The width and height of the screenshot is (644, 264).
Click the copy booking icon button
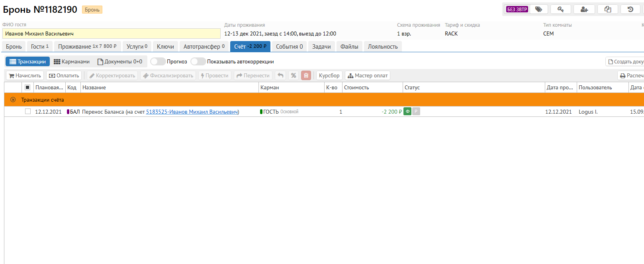point(607,9)
